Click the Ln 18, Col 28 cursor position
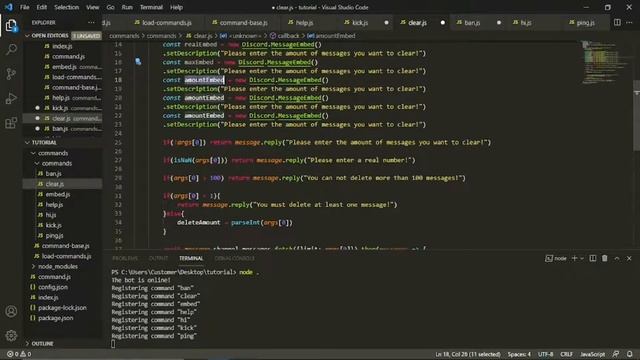The width and height of the screenshot is (640, 360). [468, 354]
